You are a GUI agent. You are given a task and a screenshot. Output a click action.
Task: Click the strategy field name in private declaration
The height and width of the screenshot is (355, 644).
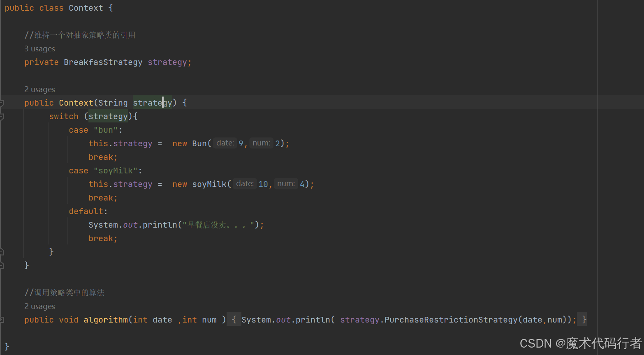point(167,62)
